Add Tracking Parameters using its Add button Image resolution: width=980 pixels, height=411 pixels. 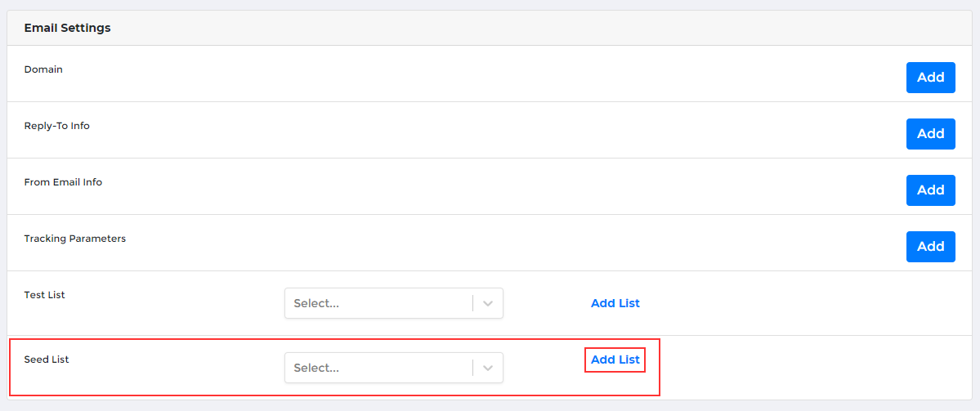click(930, 247)
